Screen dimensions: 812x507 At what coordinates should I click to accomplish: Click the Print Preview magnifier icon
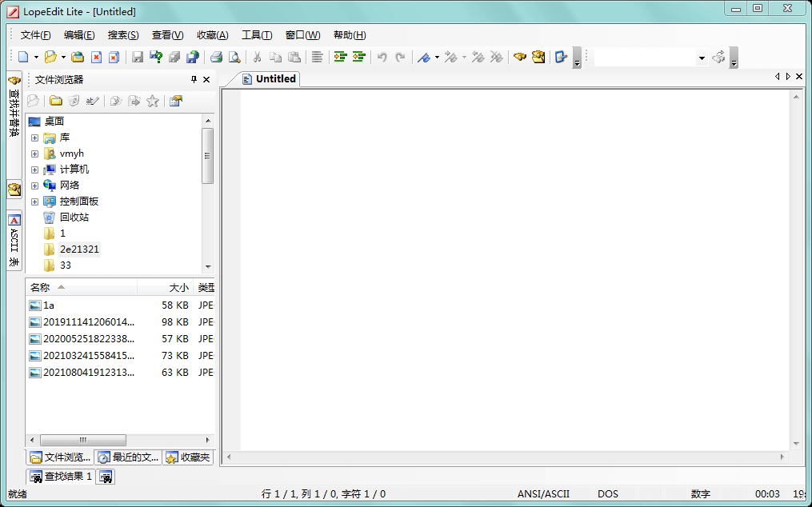(234, 58)
